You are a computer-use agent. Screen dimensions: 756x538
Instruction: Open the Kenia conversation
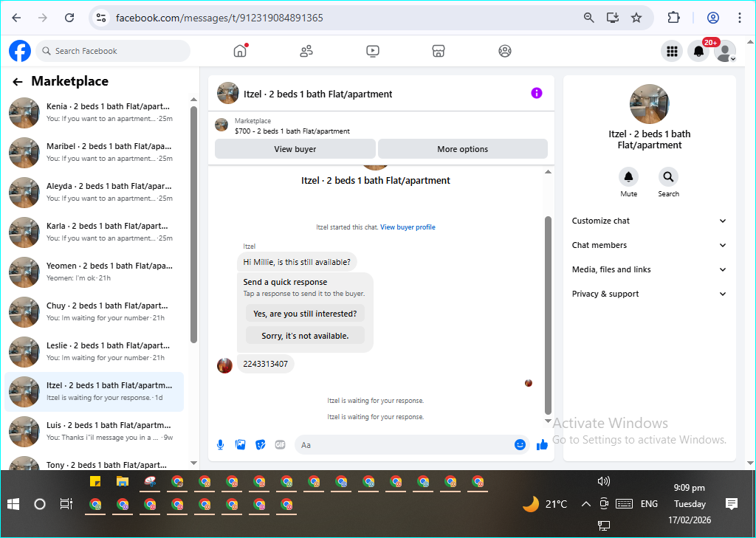tap(94, 112)
